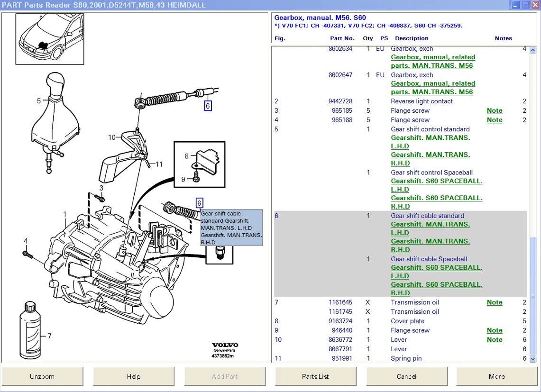Click the Gearbox, manual. M56. S60 heading
The width and height of the screenshot is (541, 392).
pyautogui.click(x=320, y=18)
